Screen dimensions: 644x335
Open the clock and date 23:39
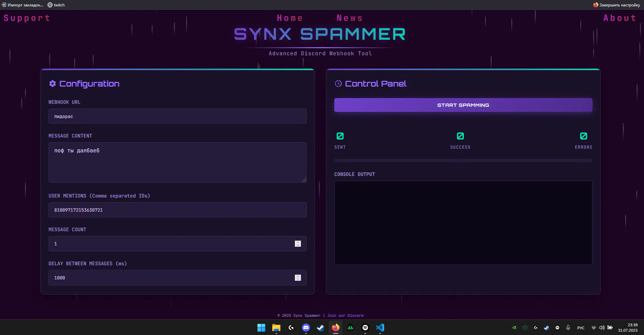tap(628, 328)
